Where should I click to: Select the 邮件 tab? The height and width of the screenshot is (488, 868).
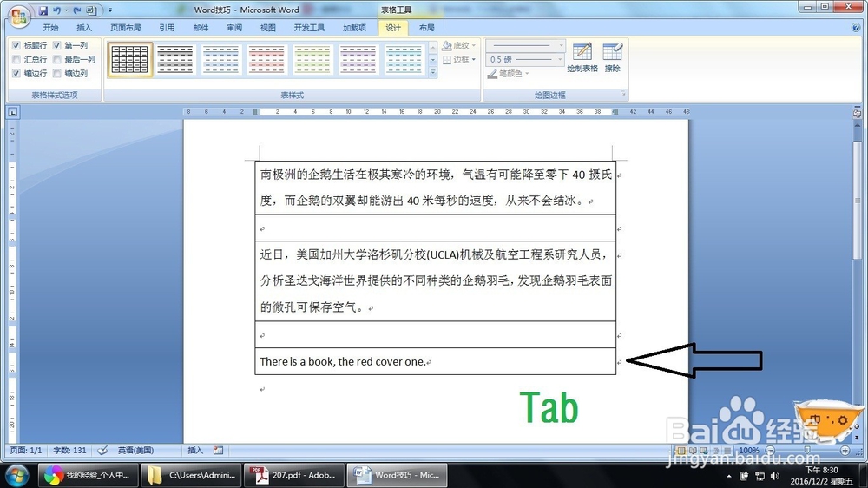pos(201,28)
